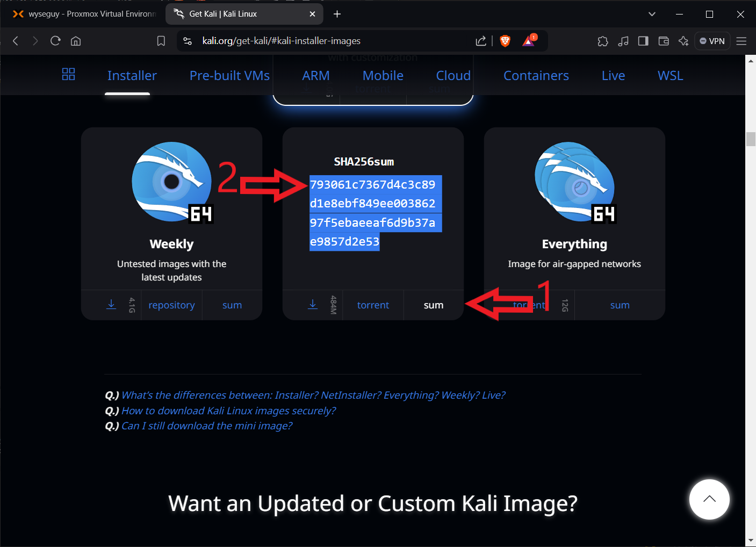Open the differences between images FAQ link
756x547 pixels.
tap(313, 395)
